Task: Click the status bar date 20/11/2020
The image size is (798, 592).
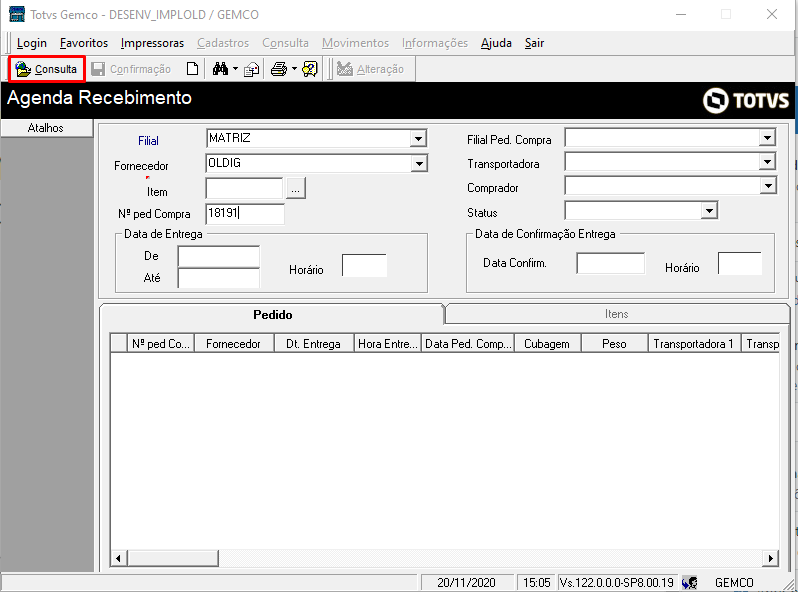Action: pos(466,582)
